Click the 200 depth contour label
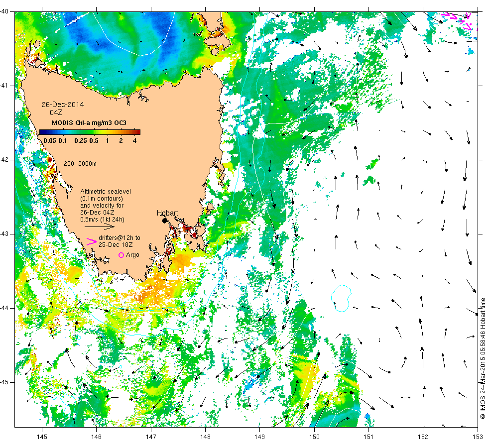 tap(69, 164)
